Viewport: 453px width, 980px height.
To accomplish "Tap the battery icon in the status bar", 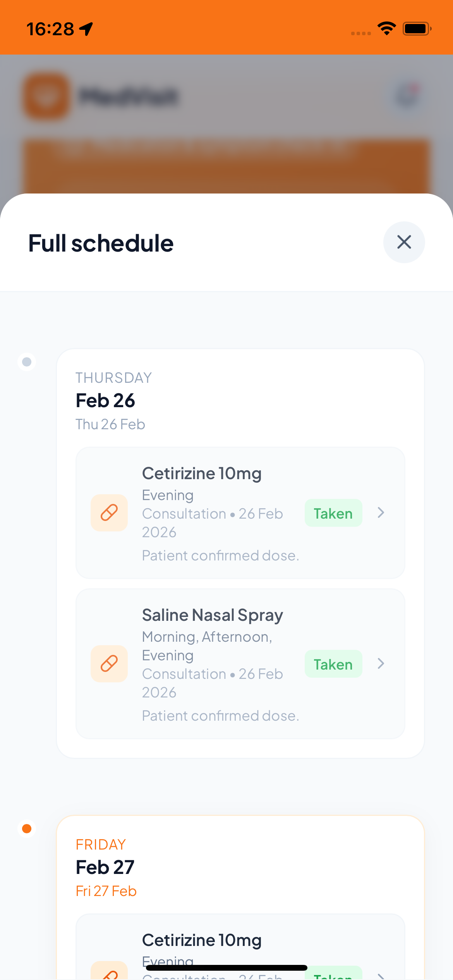I will [x=417, y=29].
